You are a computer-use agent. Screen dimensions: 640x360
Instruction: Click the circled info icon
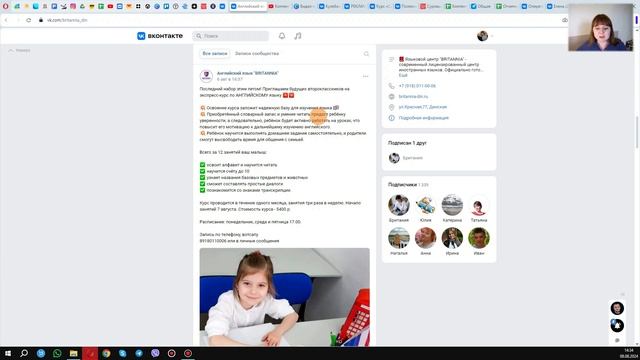(x=391, y=118)
